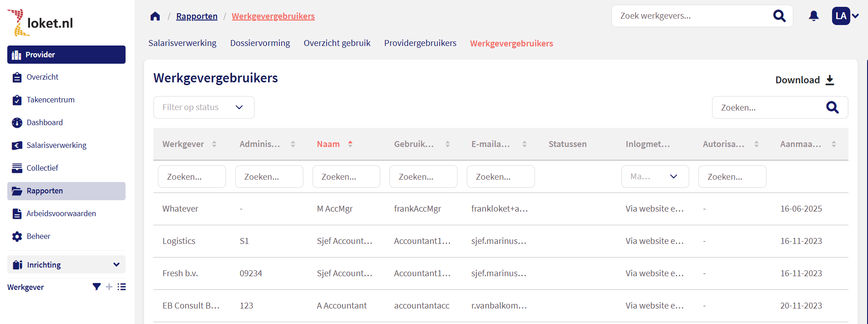Sort table by Werkgever column
This screenshot has width=868, height=324.
214,144
